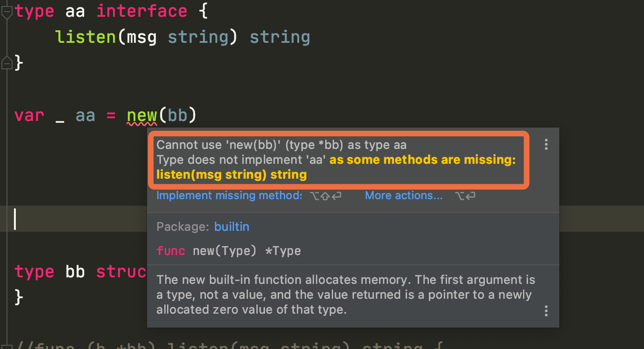Open the More actions... link
The height and width of the screenshot is (349, 644).
click(x=403, y=195)
